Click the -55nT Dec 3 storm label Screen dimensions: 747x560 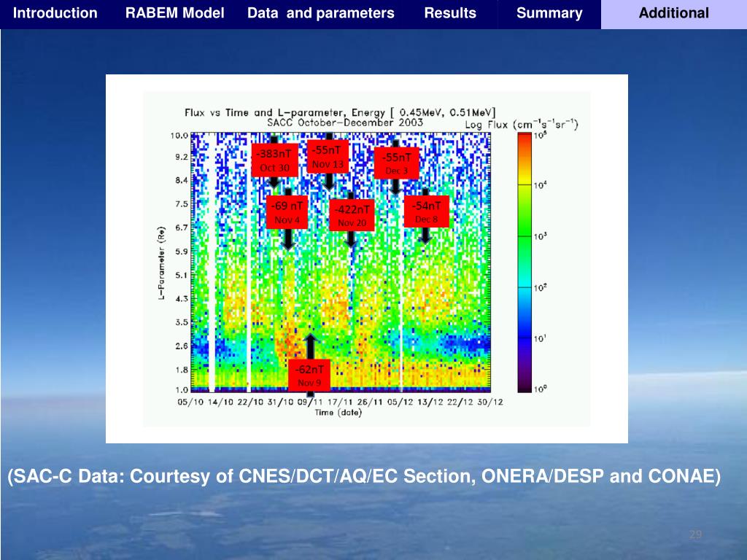pos(396,163)
